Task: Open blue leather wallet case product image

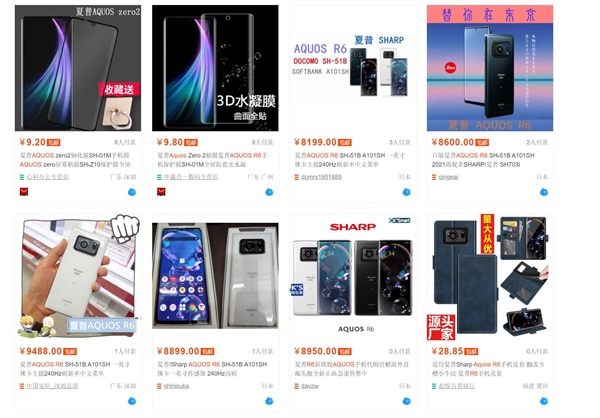Action: click(490, 277)
